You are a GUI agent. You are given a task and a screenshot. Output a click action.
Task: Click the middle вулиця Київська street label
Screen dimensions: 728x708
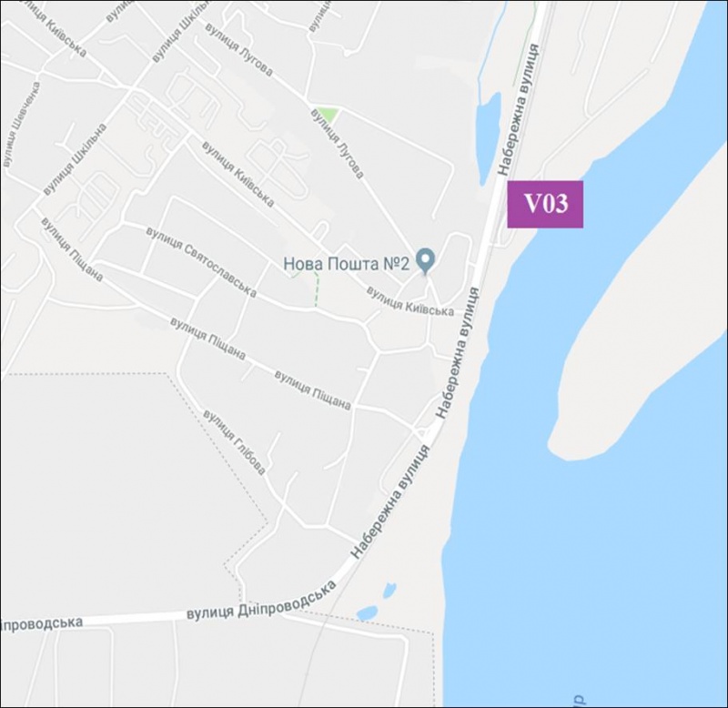tap(238, 174)
